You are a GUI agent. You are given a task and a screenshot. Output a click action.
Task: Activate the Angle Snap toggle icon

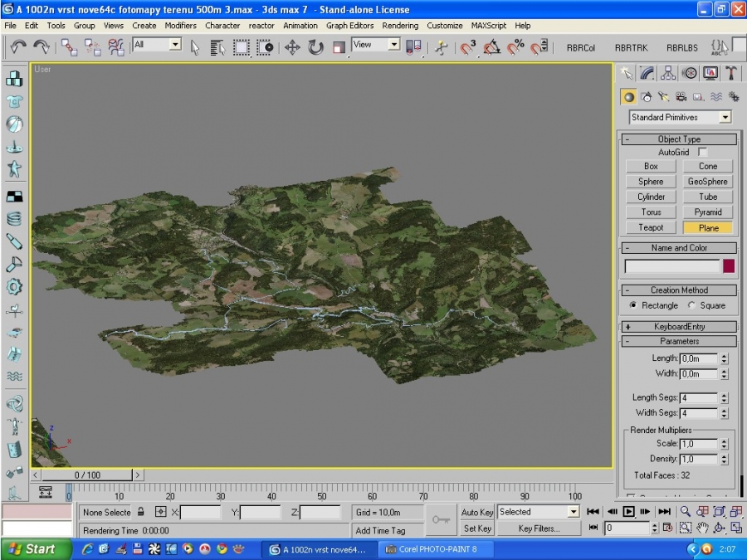tap(492, 47)
